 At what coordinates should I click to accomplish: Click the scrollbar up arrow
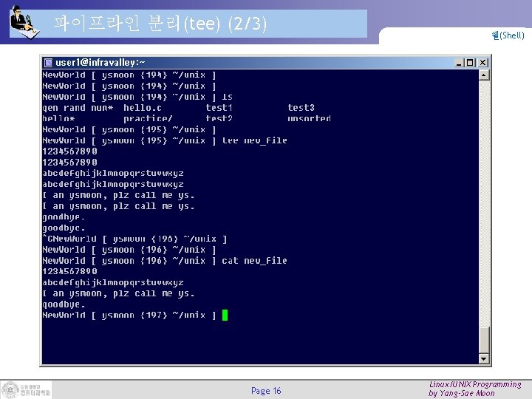484,75
